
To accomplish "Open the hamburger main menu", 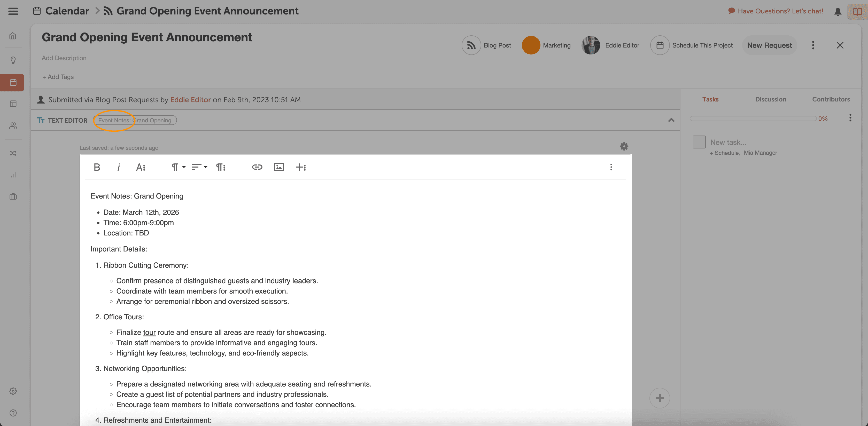I will (13, 11).
